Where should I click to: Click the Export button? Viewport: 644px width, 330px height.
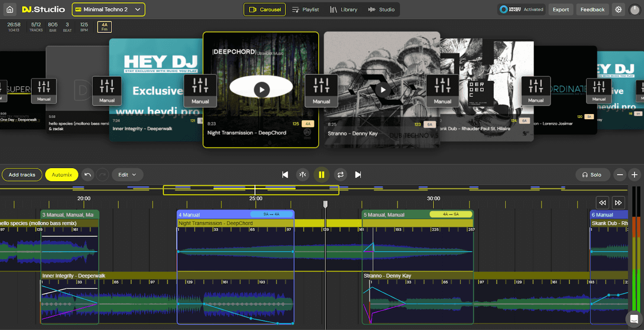click(x=560, y=10)
